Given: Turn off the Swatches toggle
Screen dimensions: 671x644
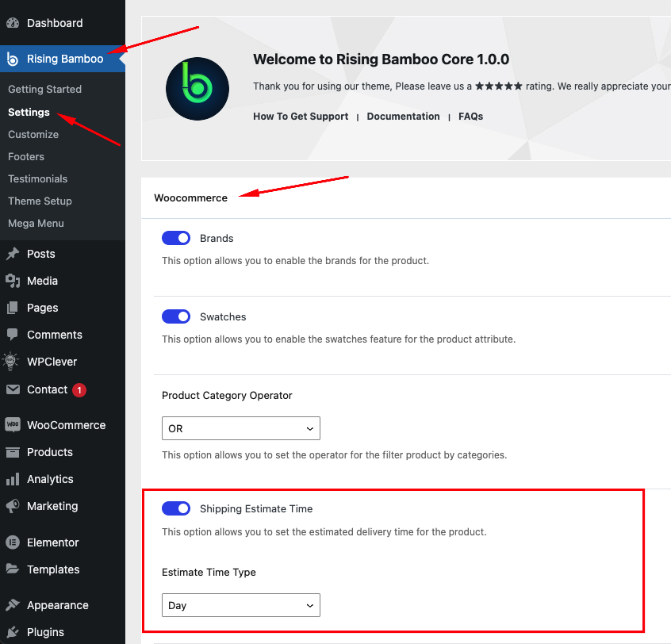Looking at the screenshot, I should pos(176,316).
